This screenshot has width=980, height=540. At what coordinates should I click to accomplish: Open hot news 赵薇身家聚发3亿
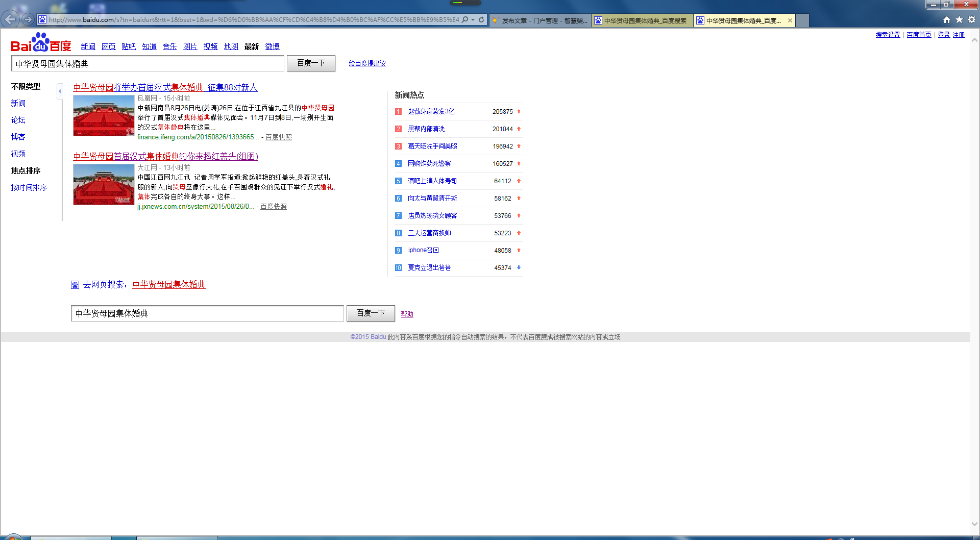[431, 111]
